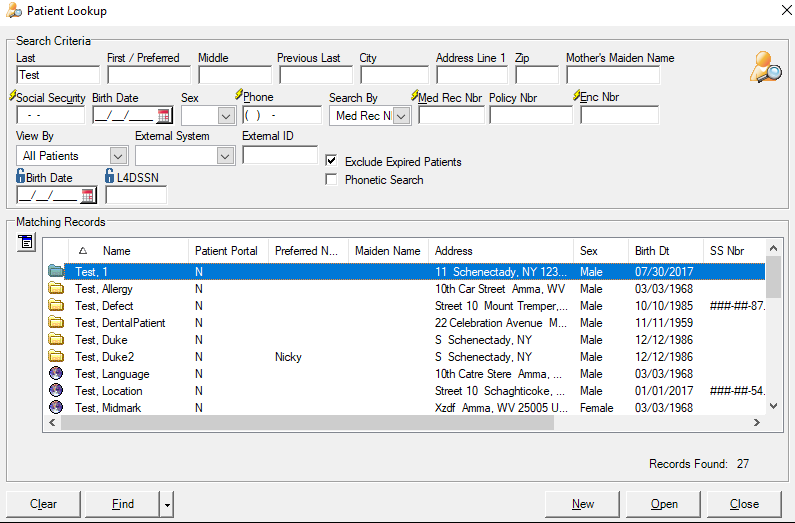This screenshot has width=795, height=523.
Task: Sort by the Patient Portal column header
Action: pos(226,251)
